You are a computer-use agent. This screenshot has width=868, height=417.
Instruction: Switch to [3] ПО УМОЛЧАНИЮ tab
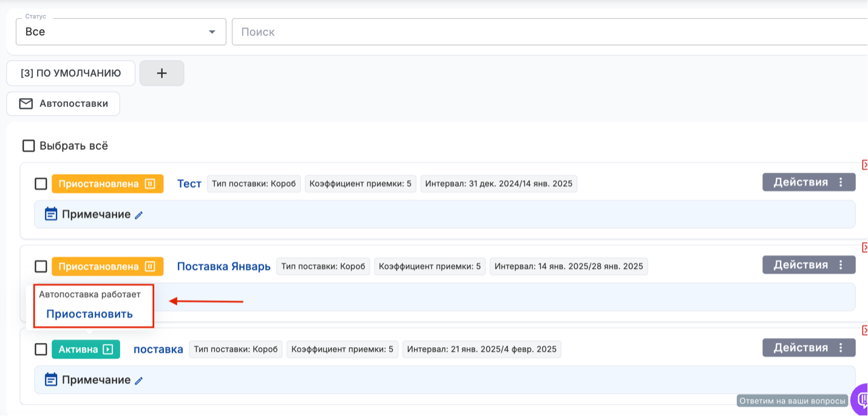pyautogui.click(x=70, y=73)
